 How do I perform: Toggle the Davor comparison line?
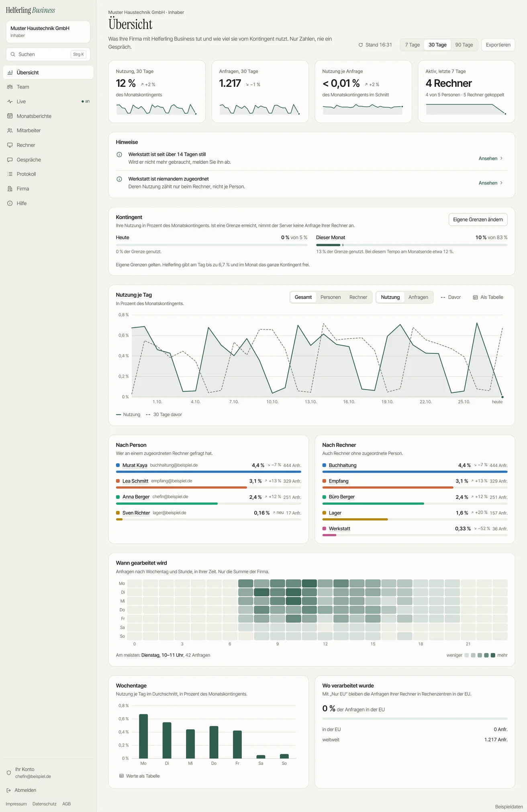click(x=451, y=297)
